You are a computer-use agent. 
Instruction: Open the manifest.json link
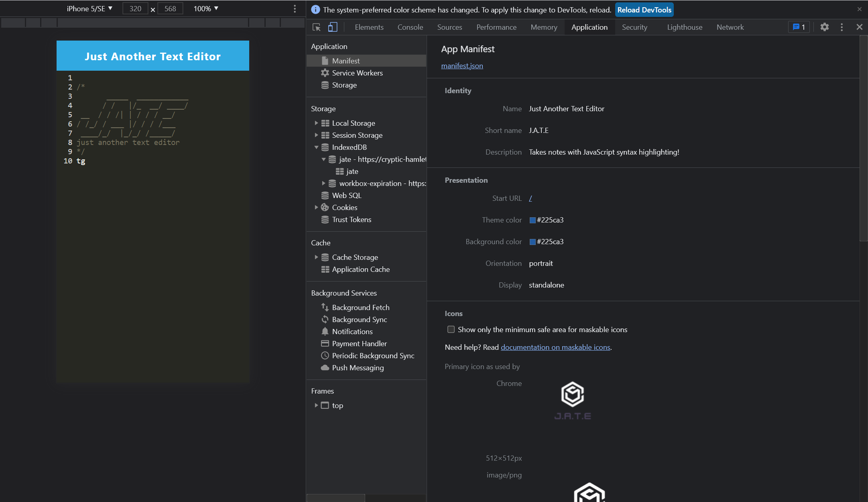click(461, 65)
